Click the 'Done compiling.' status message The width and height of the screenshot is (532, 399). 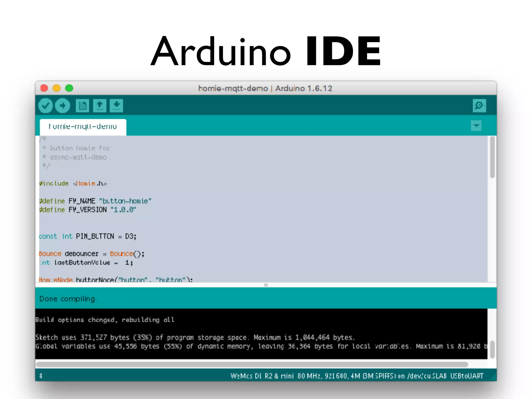68,299
